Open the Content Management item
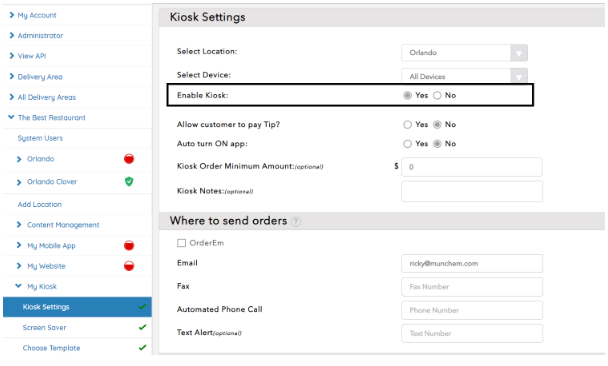Screen dimensions: 608x366 pyautogui.click(x=63, y=225)
